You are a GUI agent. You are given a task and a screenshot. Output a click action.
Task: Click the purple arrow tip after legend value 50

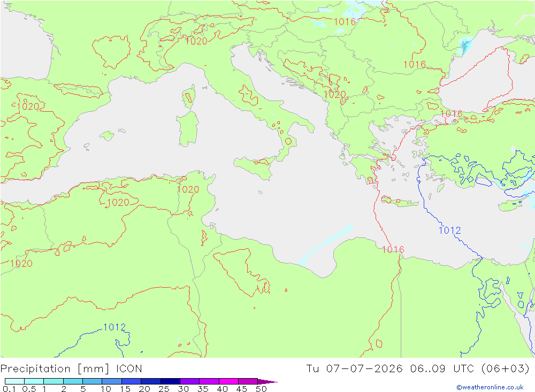[x=268, y=382]
